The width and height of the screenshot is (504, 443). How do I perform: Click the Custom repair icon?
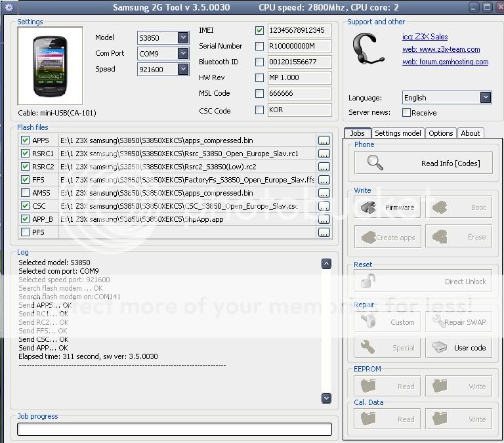[x=368, y=322]
